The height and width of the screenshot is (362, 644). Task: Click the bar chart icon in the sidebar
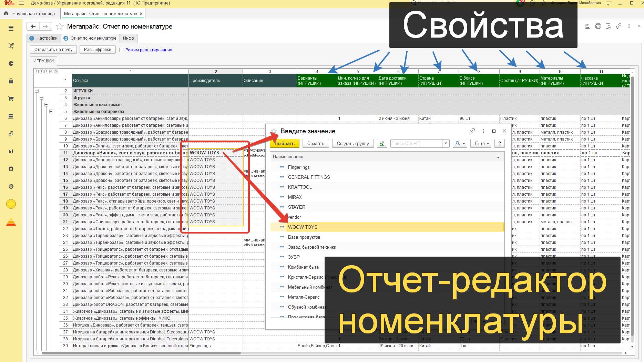tap(11, 151)
